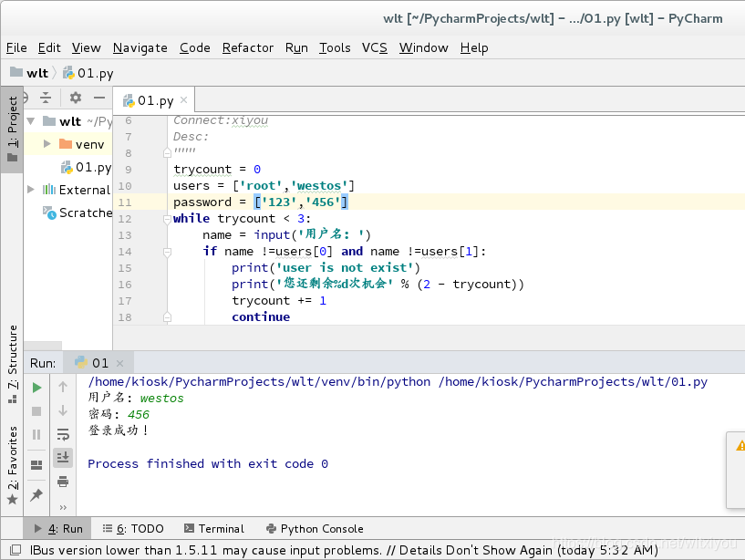The width and height of the screenshot is (745, 560).
Task: Collapse all in the Project panel
Action: pos(46,98)
